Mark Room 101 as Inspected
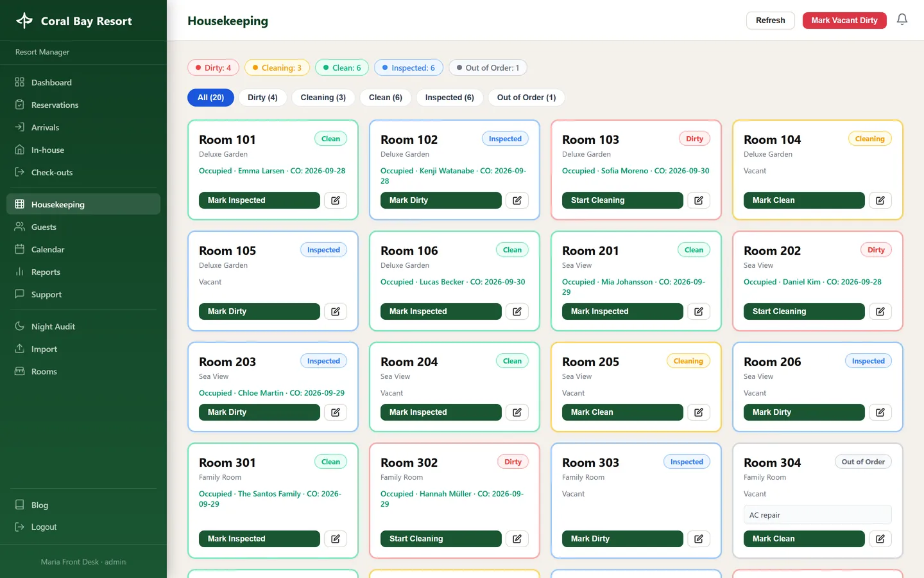The width and height of the screenshot is (924, 578). click(x=259, y=200)
